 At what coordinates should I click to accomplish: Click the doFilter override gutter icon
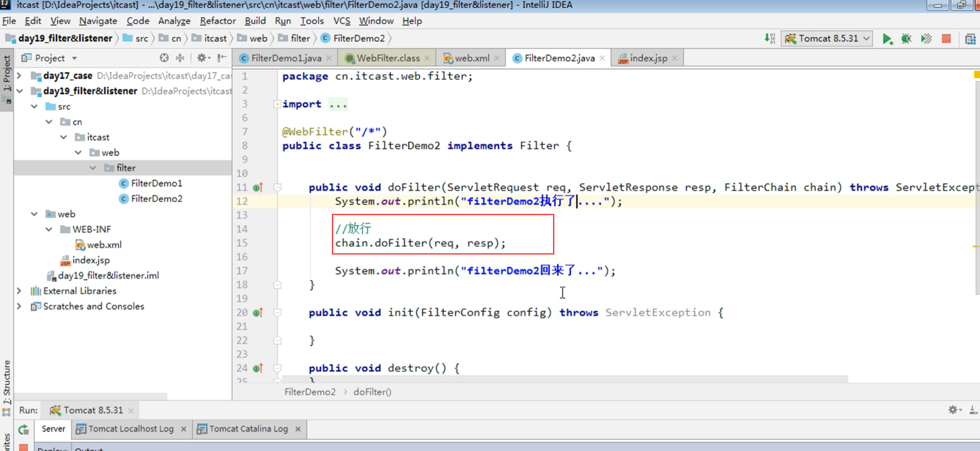pyautogui.click(x=258, y=188)
